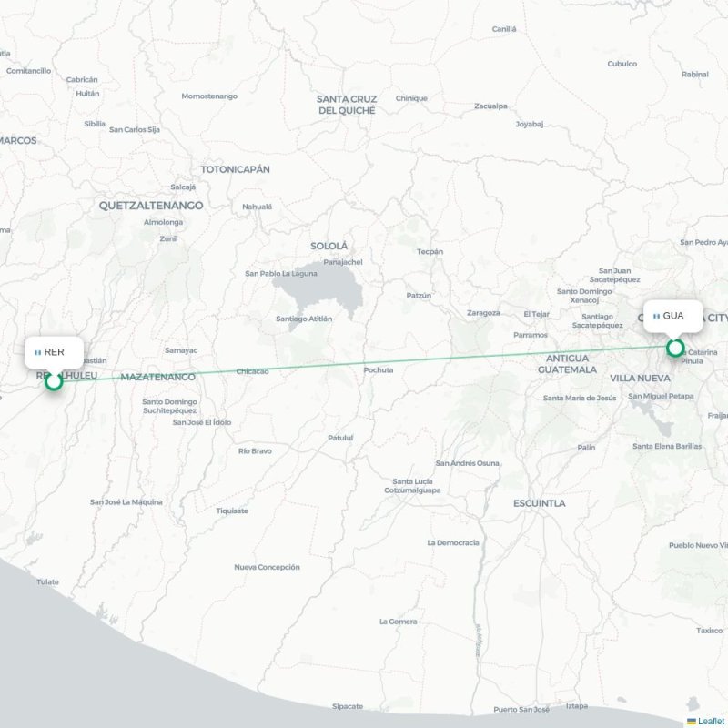This screenshot has height=728, width=728.
Task: Click the flag icon in GUA popup
Action: click(656, 316)
